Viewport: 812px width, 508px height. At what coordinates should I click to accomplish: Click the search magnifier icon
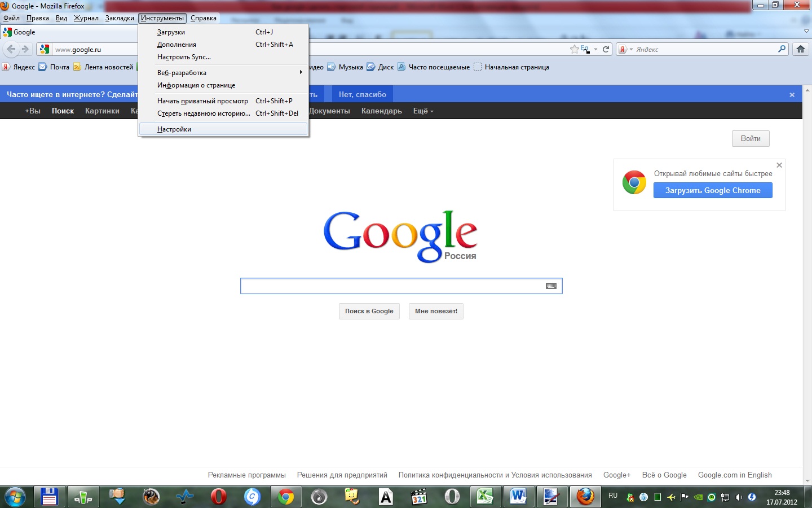coord(782,49)
